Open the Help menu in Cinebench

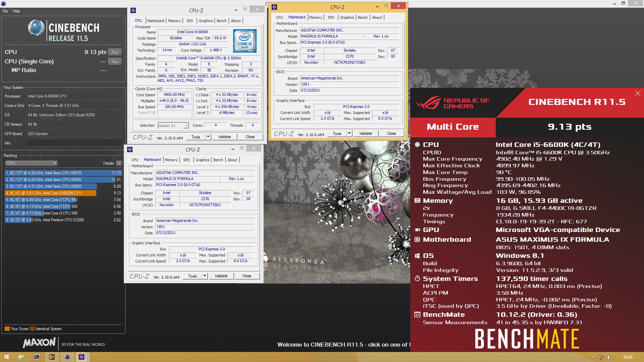click(16, 11)
